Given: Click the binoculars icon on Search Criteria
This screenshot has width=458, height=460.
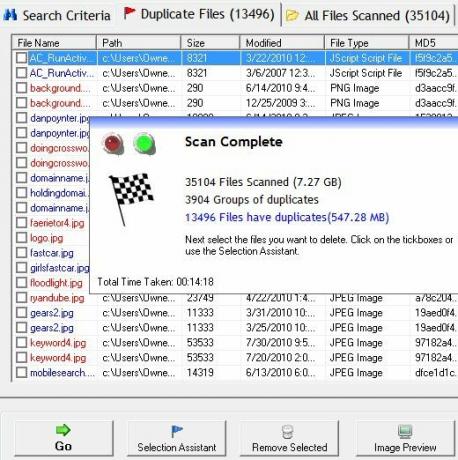Looking at the screenshot, I should [x=10, y=15].
